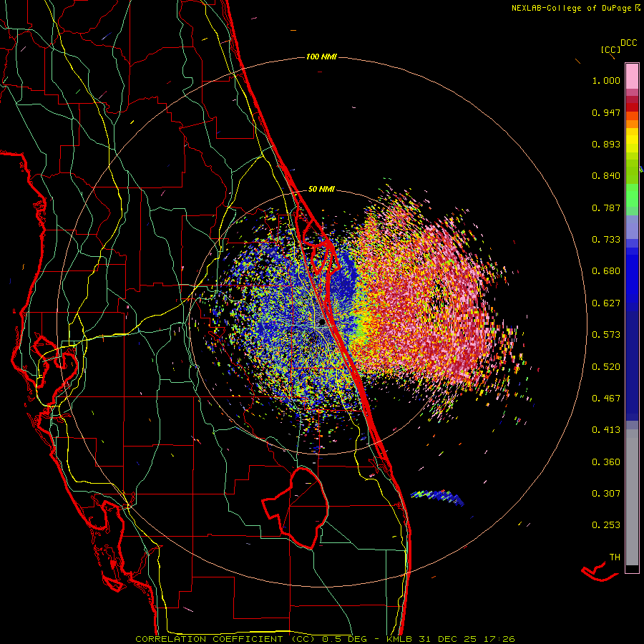Click the DCC label above the color bar

click(628, 43)
